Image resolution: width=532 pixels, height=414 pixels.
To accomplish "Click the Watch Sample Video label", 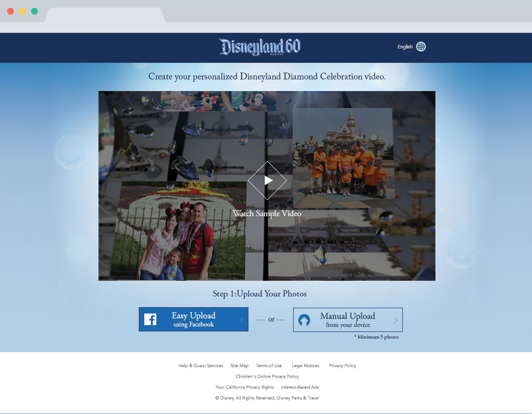I will click(x=267, y=213).
